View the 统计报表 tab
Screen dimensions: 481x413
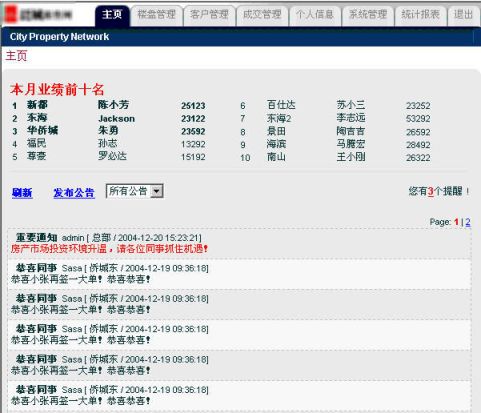tap(421, 15)
